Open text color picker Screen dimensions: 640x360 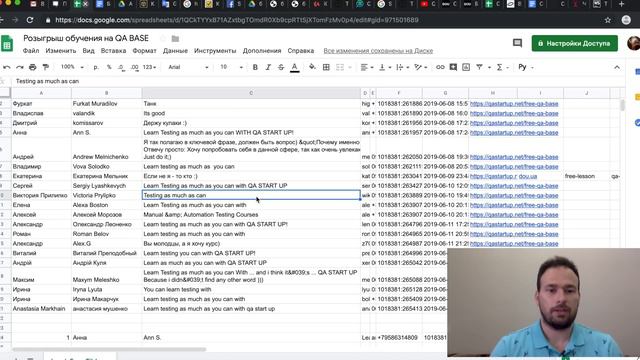(x=294, y=68)
